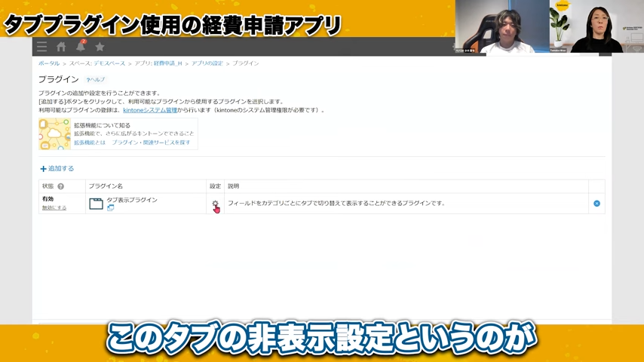Image resolution: width=644 pixels, height=362 pixels.
Task: Open plugin details window icon under タブ表示プラグイン
Action: [111, 208]
